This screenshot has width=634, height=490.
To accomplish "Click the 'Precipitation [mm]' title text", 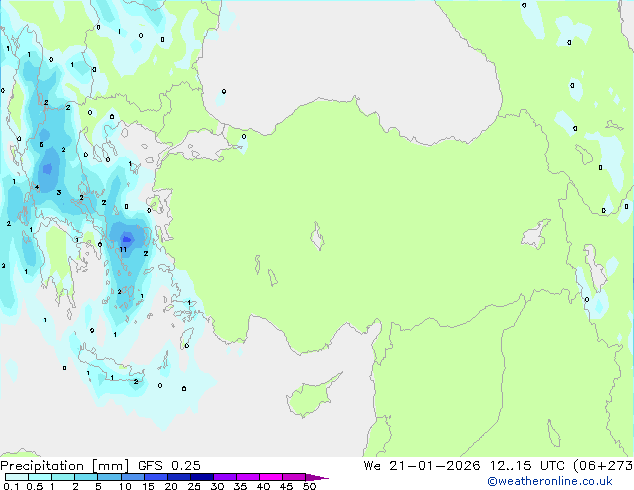I will pyautogui.click(x=64, y=466).
